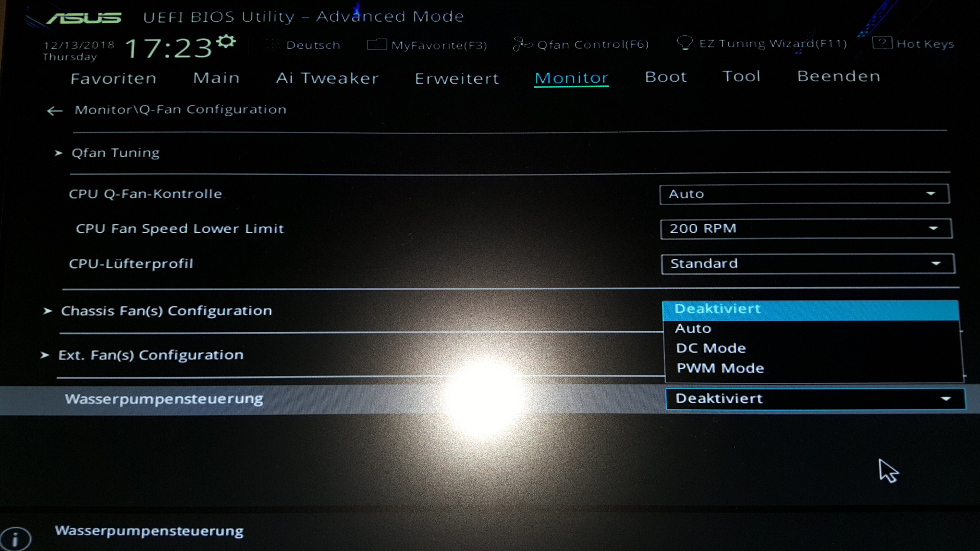
Task: Expand Ext. Fan(s) Configuration submenu
Action: point(151,355)
